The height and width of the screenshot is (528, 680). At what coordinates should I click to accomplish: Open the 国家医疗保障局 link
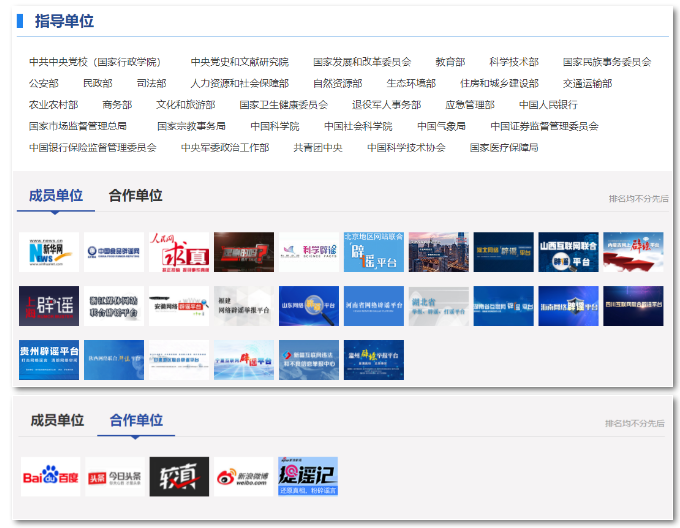(x=504, y=147)
